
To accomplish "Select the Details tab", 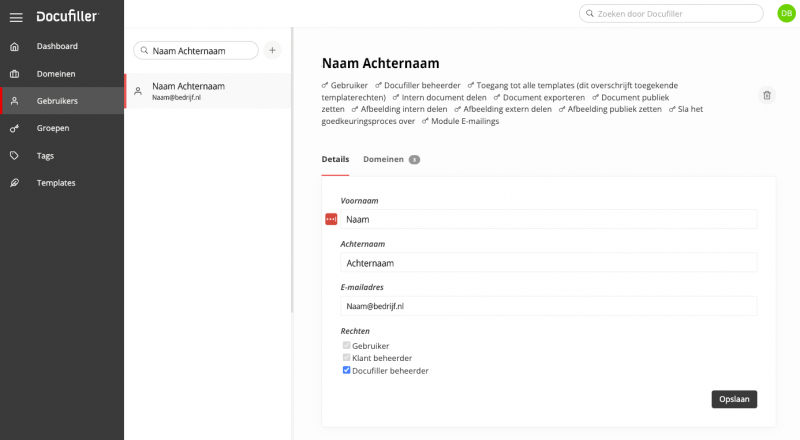I will [335, 159].
